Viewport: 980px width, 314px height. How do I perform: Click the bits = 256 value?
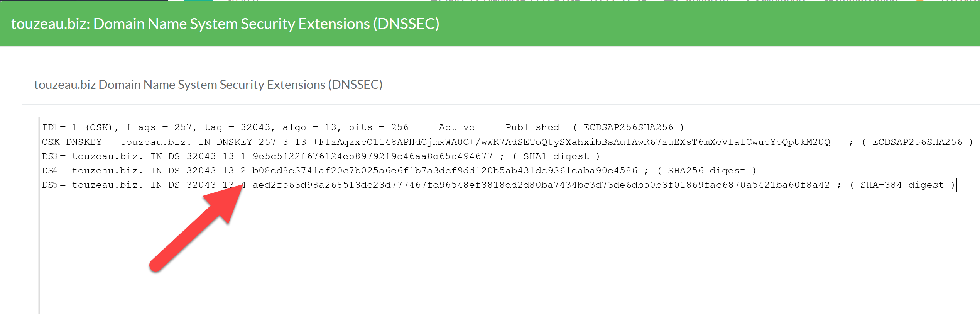378,127
